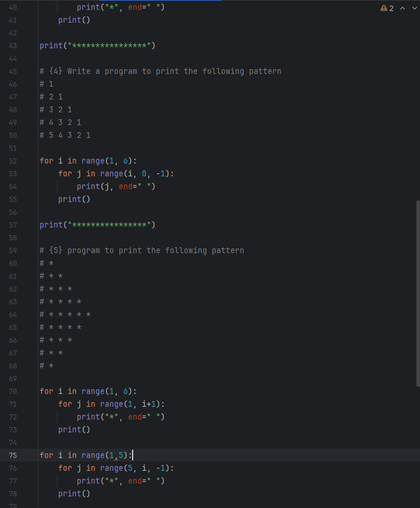This screenshot has height=508, width=420.
Task: Click line number 57 in gutter
Action: [x=13, y=225]
